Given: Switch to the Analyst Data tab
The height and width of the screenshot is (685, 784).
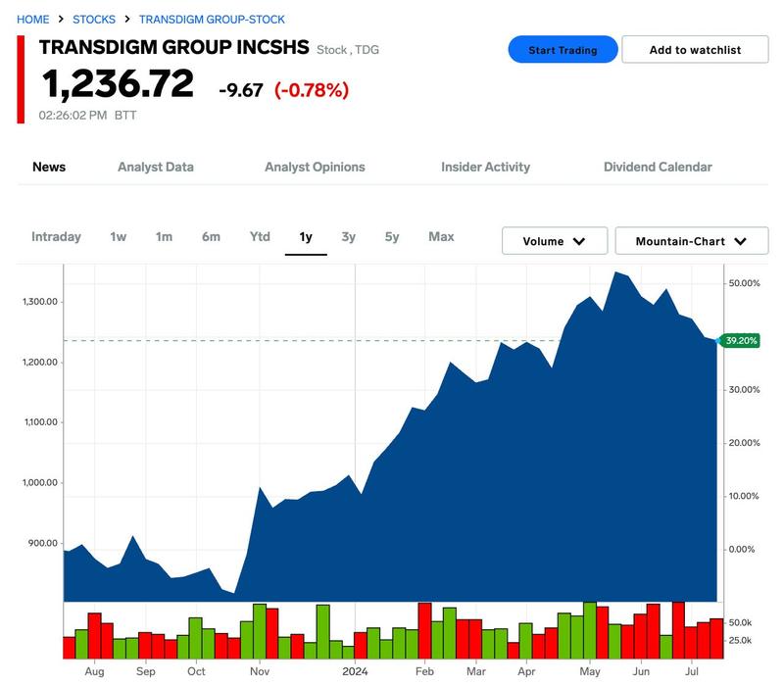Looking at the screenshot, I should point(155,167).
